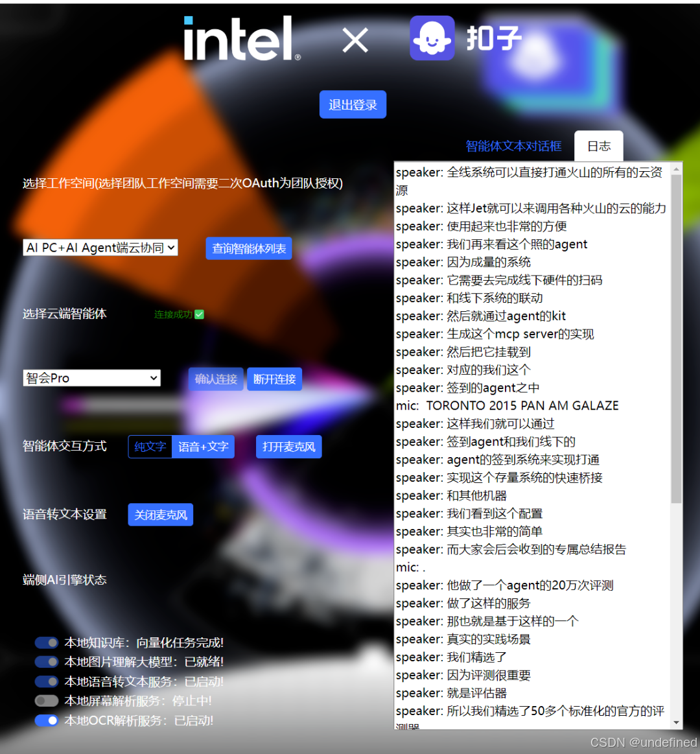Click 查询智能体列表 button
Viewport: 700px width, 754px height.
pyautogui.click(x=248, y=248)
